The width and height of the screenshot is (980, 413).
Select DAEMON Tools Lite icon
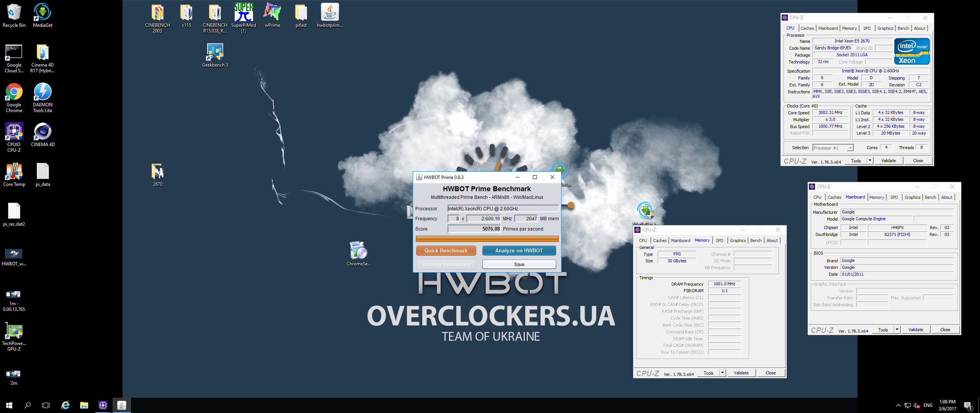pyautogui.click(x=42, y=98)
